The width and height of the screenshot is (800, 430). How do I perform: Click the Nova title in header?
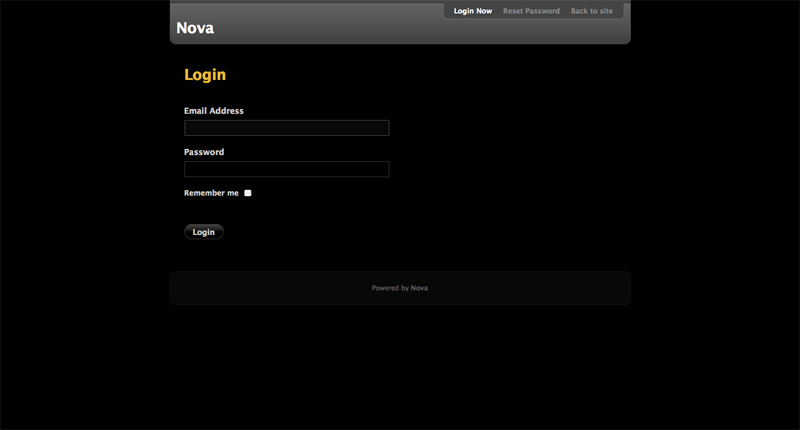pyautogui.click(x=195, y=28)
